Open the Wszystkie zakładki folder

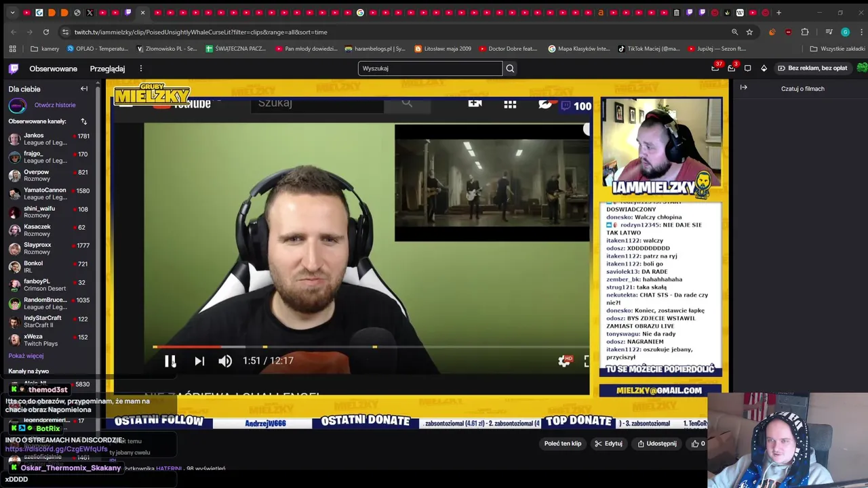click(x=837, y=49)
